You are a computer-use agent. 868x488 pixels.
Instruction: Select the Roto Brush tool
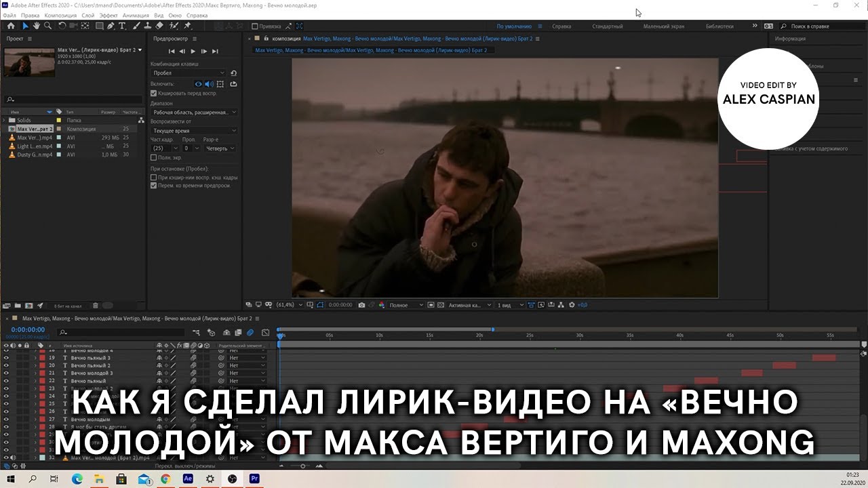(x=174, y=26)
